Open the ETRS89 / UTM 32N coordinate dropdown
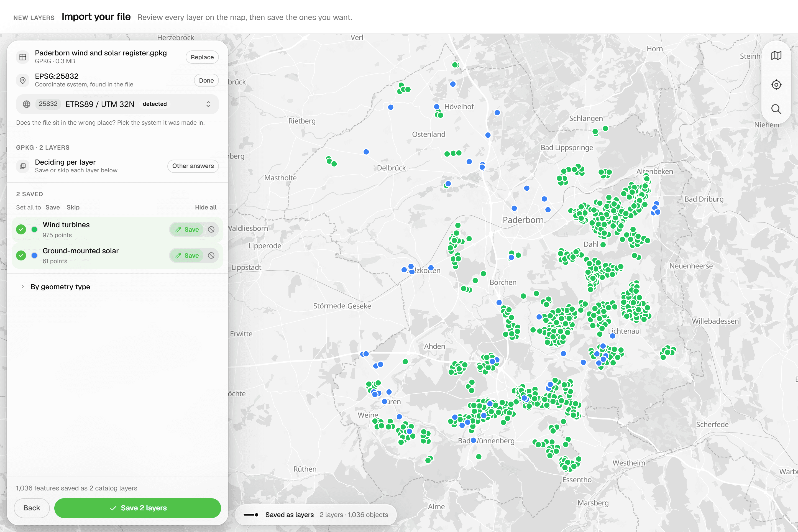 (x=117, y=104)
